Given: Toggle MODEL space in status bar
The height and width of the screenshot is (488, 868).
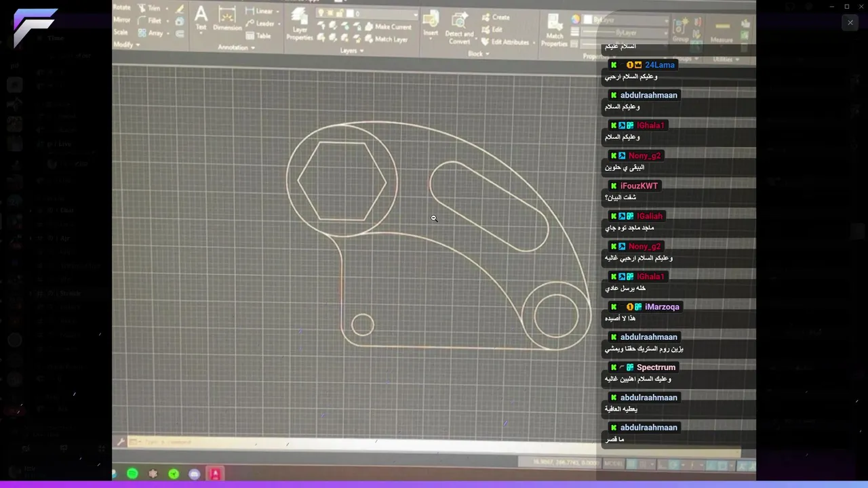Looking at the screenshot, I should (x=613, y=464).
